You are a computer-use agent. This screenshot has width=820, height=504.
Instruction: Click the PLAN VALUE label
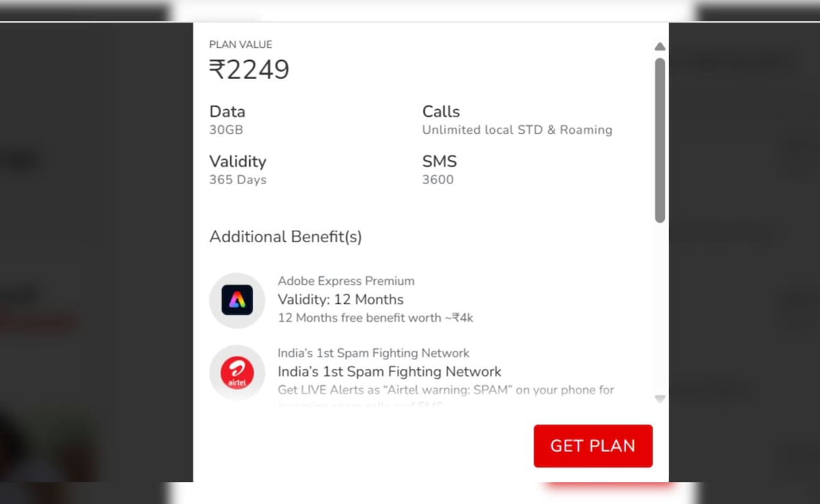coord(241,44)
